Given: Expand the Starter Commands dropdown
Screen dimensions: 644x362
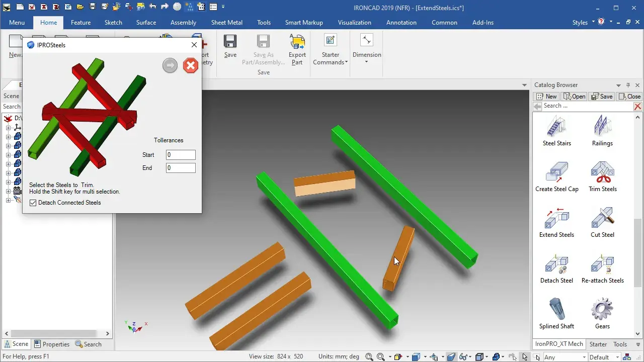Looking at the screenshot, I should tap(346, 62).
